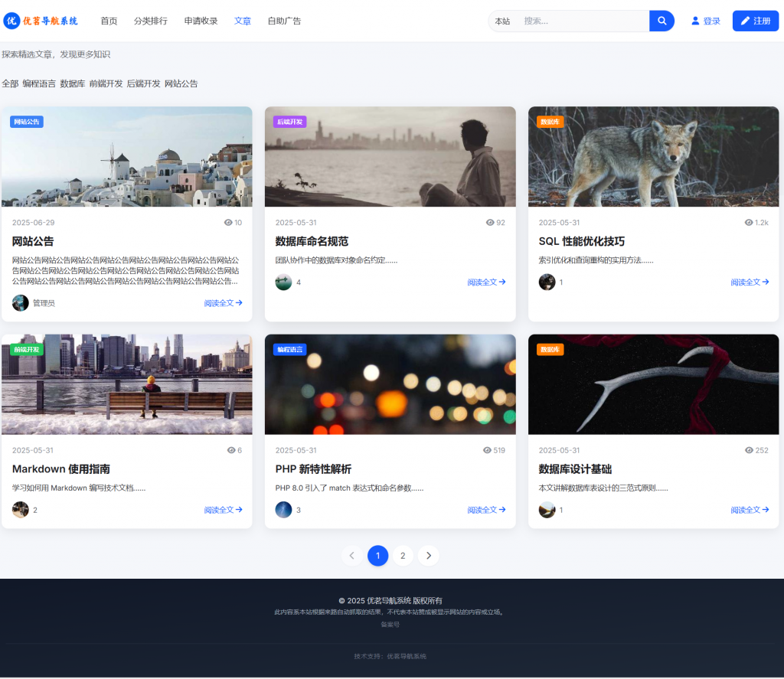Go to next page with right chevron
This screenshot has width=784, height=679.
click(x=429, y=556)
